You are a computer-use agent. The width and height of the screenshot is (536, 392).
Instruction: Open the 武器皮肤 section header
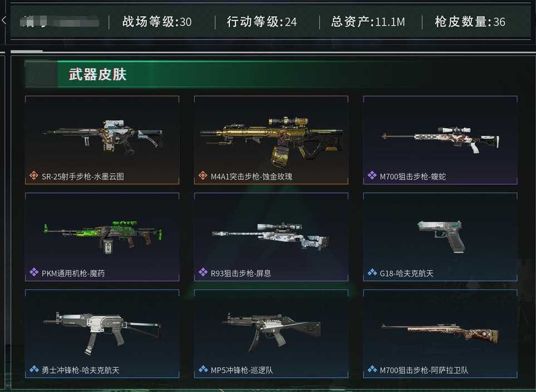click(98, 74)
